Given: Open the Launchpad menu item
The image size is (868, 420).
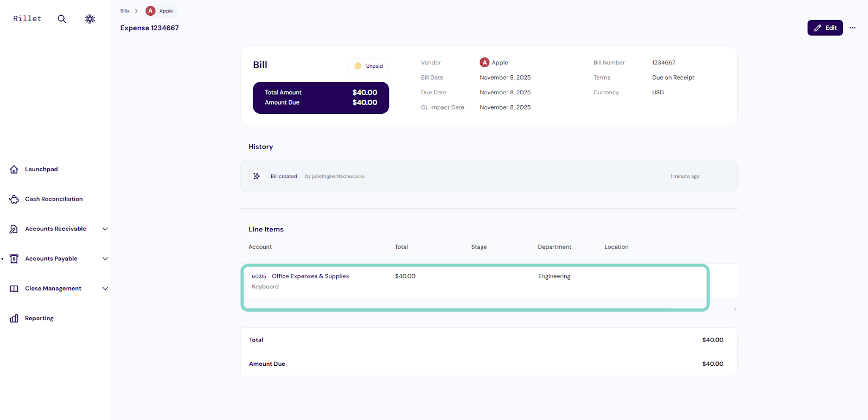Looking at the screenshot, I should pyautogui.click(x=41, y=169).
